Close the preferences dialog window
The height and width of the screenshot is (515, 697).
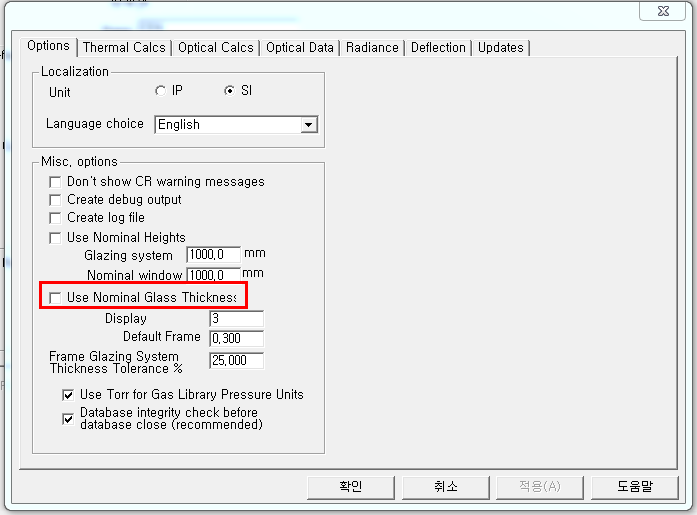click(x=660, y=10)
